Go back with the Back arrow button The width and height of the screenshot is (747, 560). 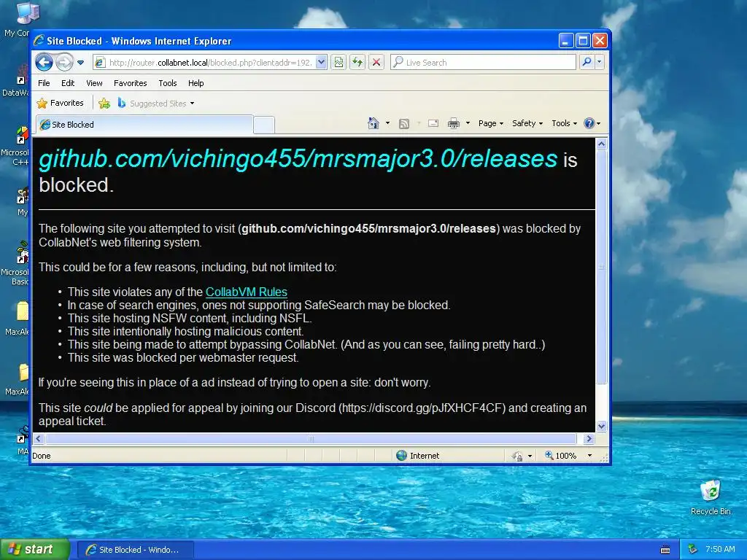44,62
